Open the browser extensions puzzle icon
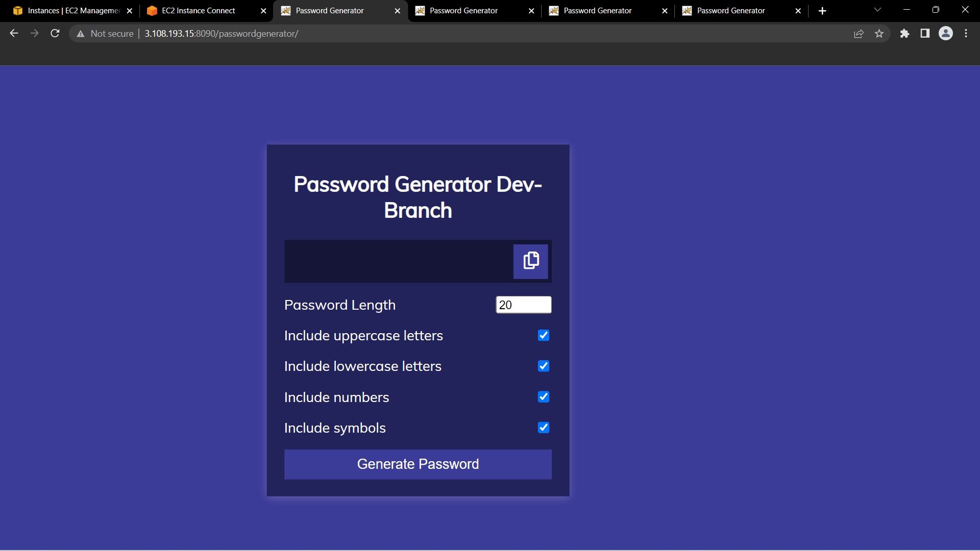 [x=904, y=34]
